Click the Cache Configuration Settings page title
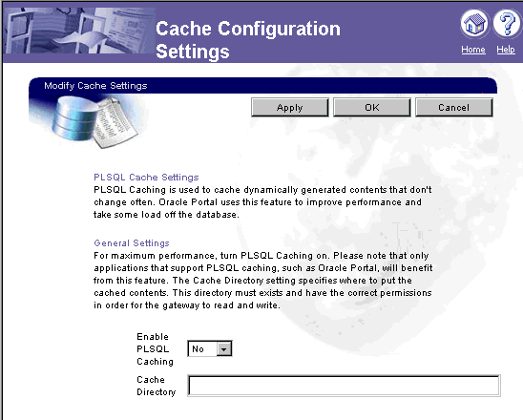 248,40
